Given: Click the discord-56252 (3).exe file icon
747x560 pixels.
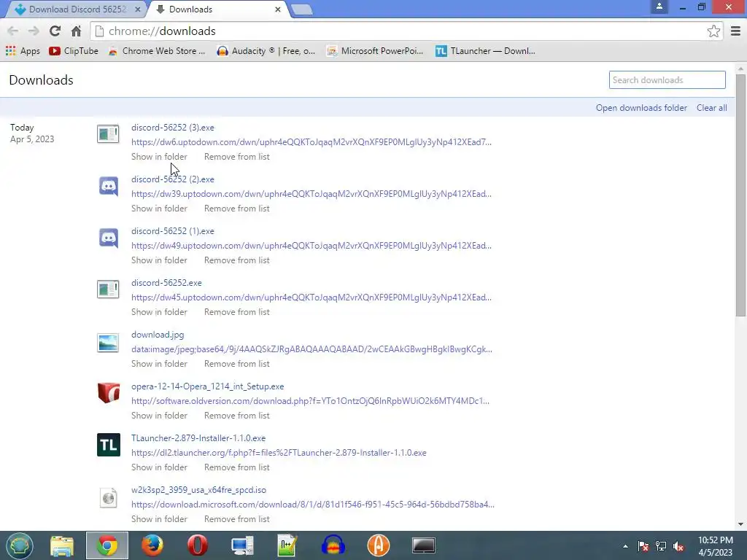Looking at the screenshot, I should [108, 134].
